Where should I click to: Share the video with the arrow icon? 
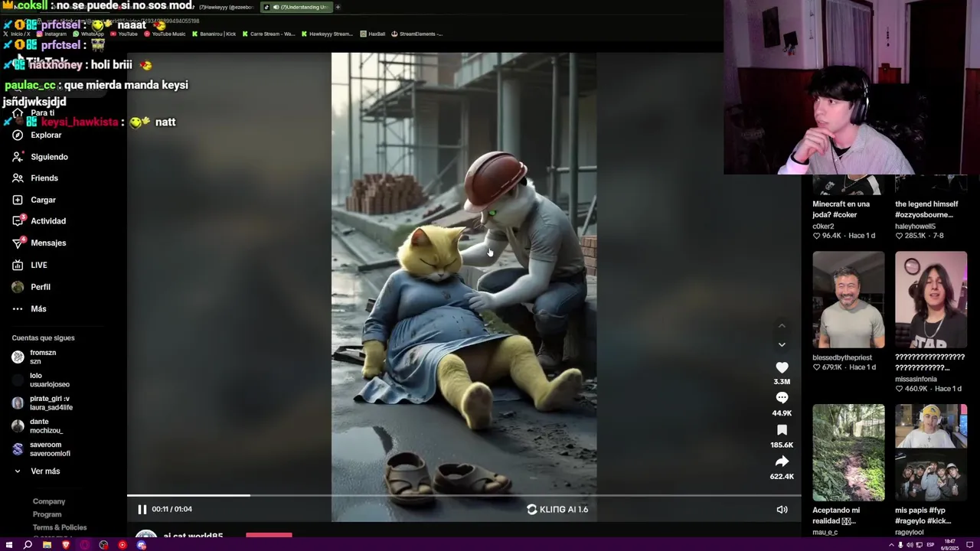pyautogui.click(x=782, y=461)
